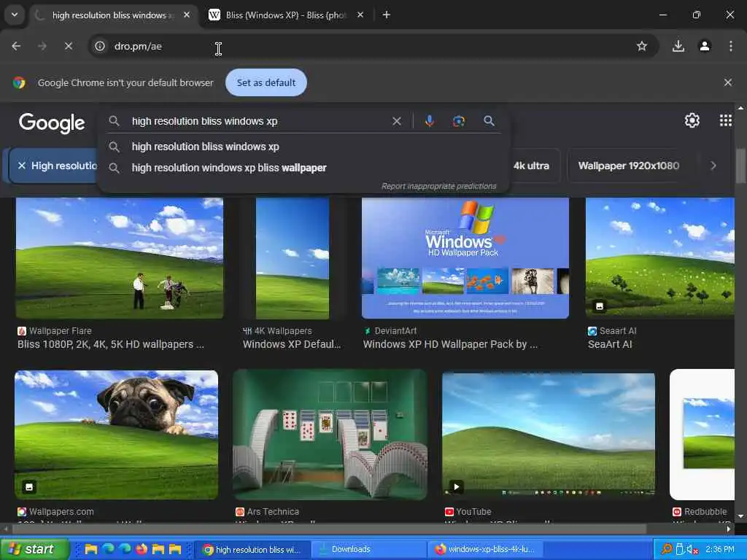
Task: Switch to the Downloads taskbar window
Action: 368,550
